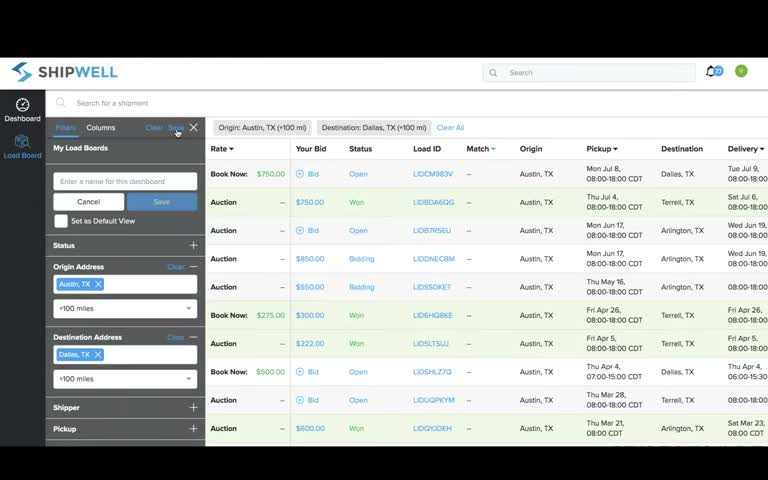
Task: Sort by the Rate column
Action: [222, 149]
